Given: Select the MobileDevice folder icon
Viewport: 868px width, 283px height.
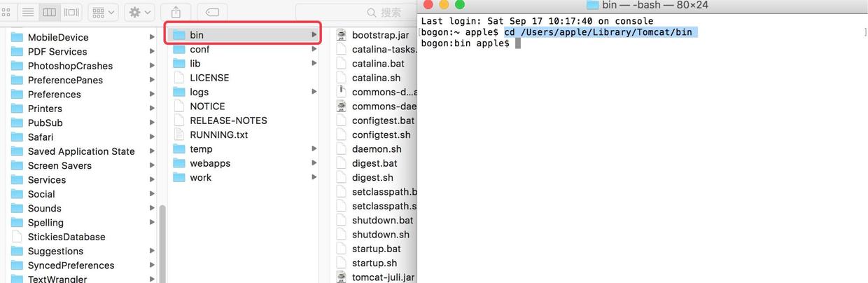Looking at the screenshot, I should [x=17, y=37].
